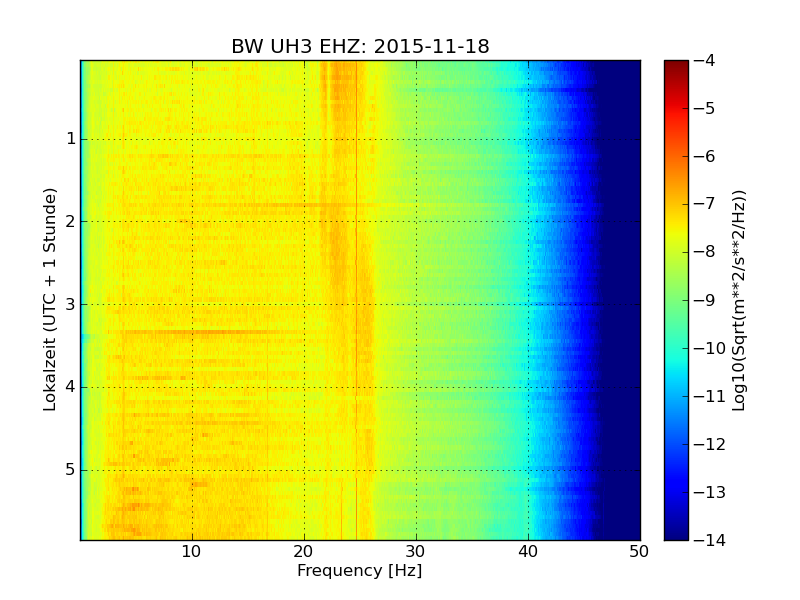Click the x-axis tick label 30

[416, 552]
